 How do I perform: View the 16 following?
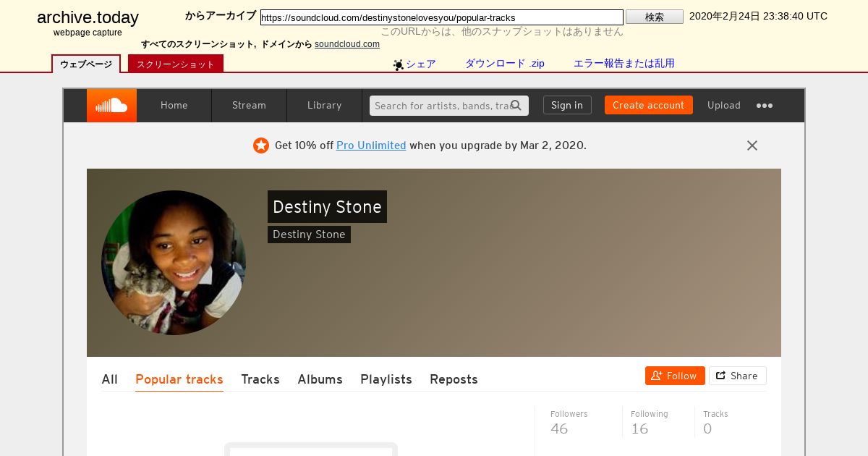pos(650,422)
